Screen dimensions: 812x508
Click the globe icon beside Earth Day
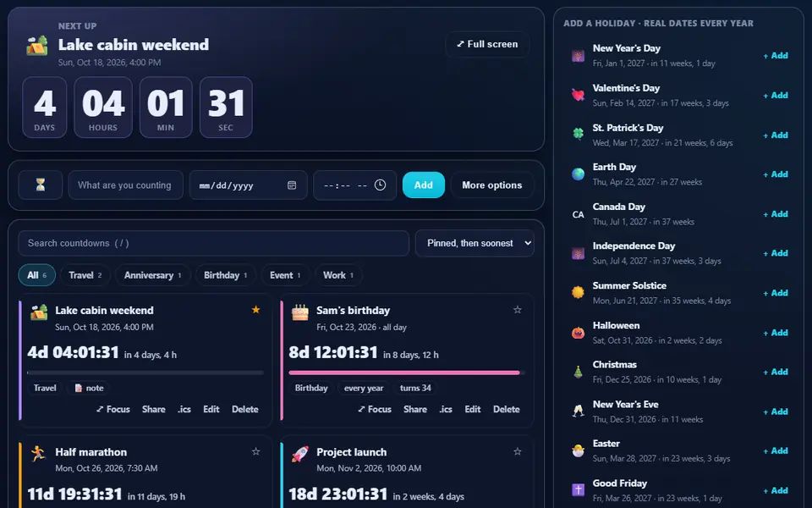click(x=578, y=174)
